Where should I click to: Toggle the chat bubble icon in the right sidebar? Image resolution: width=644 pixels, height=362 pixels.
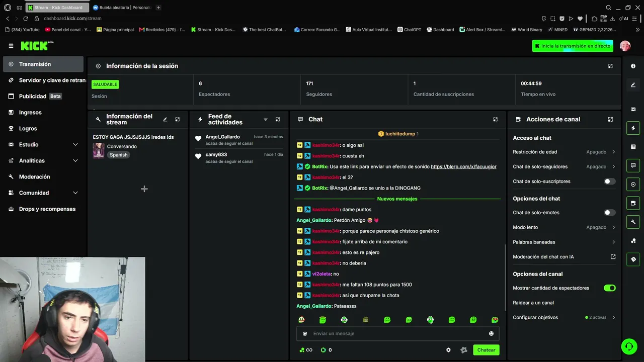tap(633, 165)
